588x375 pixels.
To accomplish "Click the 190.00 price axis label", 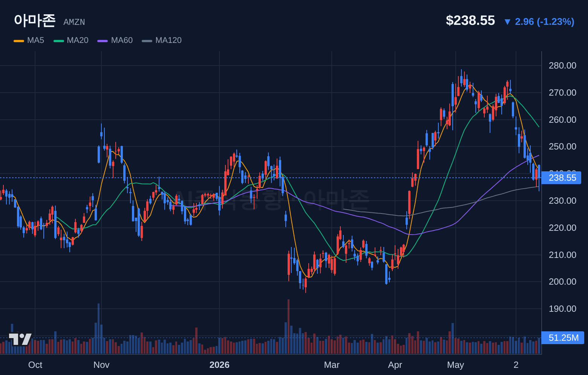I will pyautogui.click(x=562, y=309).
